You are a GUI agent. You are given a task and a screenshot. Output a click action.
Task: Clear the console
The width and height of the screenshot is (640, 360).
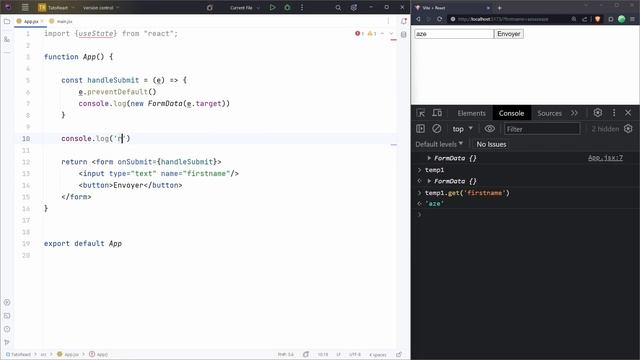pos(437,129)
